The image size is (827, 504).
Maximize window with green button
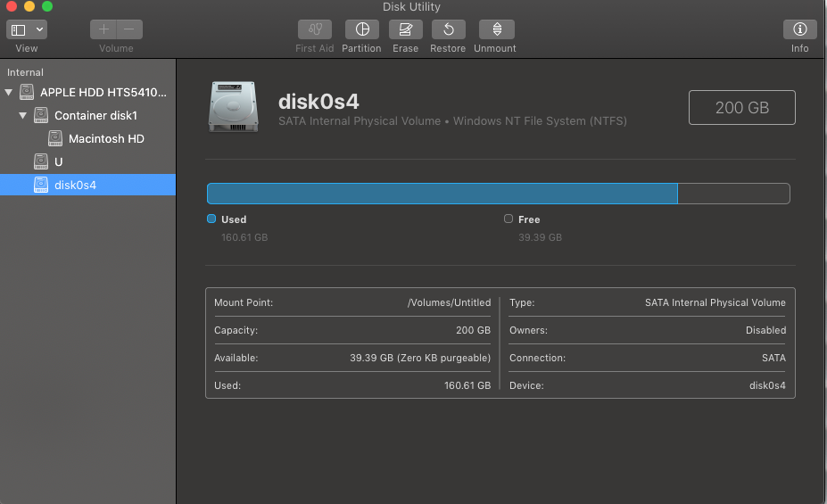(x=47, y=6)
